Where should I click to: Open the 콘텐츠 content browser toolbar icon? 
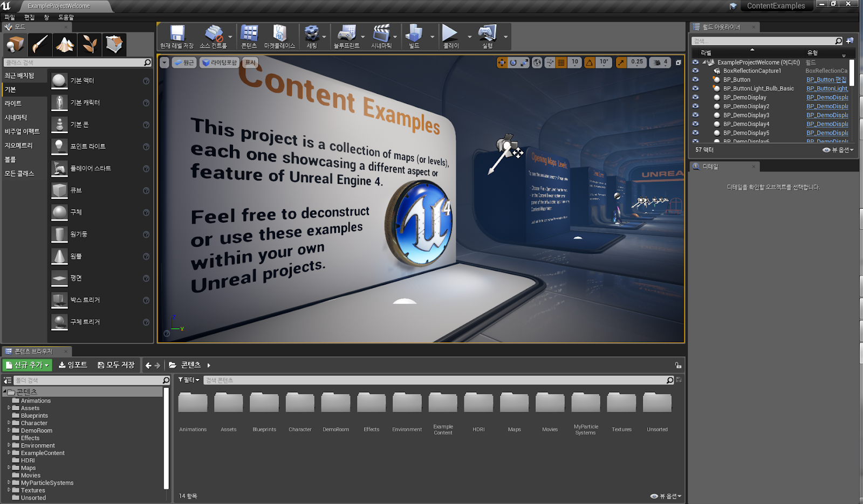[249, 37]
